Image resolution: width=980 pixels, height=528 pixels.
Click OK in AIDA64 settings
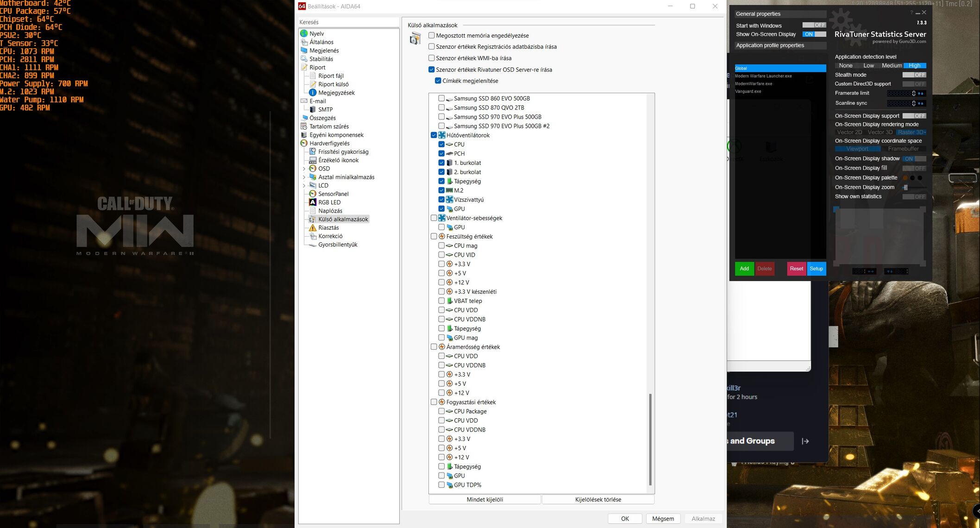point(625,518)
